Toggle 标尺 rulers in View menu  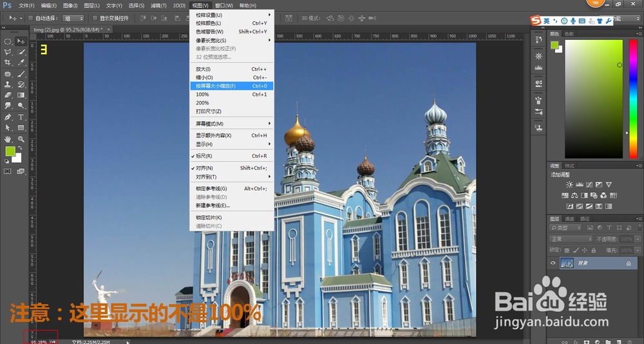pyautogui.click(x=232, y=156)
